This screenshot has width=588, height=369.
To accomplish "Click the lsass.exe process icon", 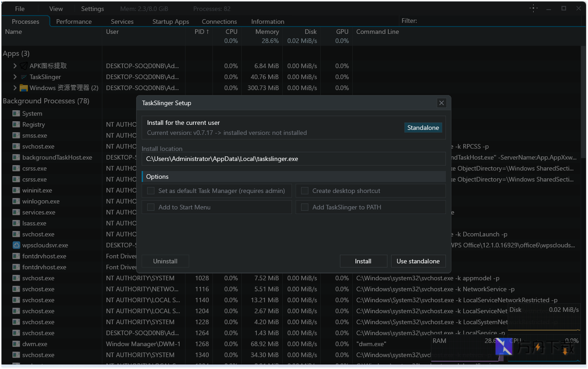I will [x=16, y=223].
